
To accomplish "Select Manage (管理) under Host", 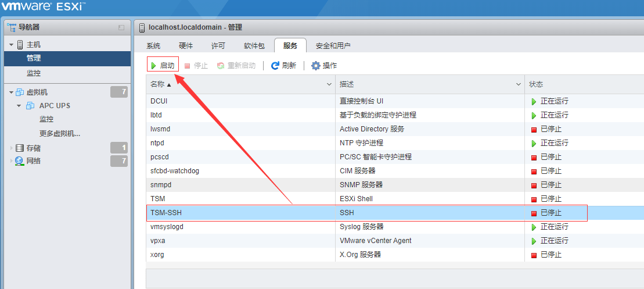I will click(67, 58).
